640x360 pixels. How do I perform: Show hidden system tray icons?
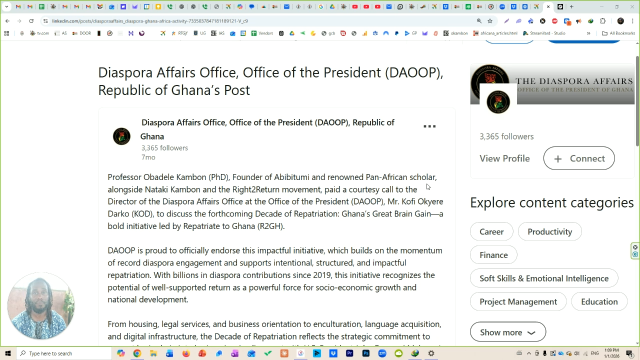point(529,353)
